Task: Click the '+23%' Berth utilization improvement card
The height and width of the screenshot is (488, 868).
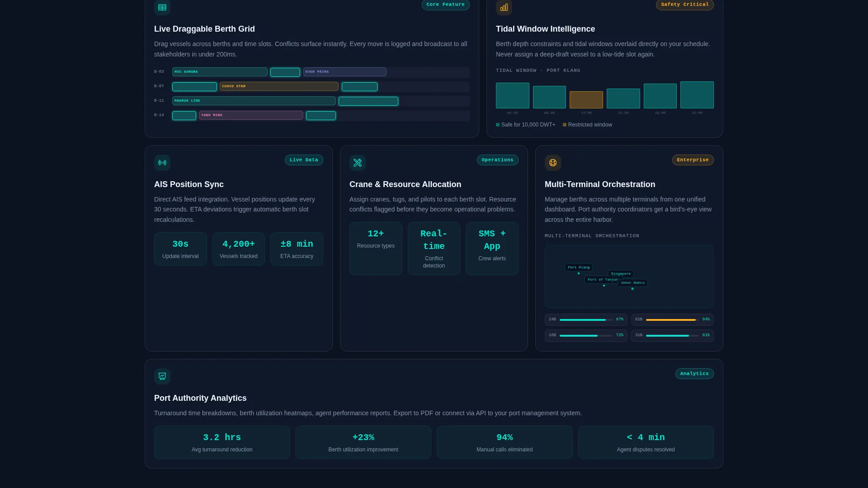Action: click(x=363, y=442)
